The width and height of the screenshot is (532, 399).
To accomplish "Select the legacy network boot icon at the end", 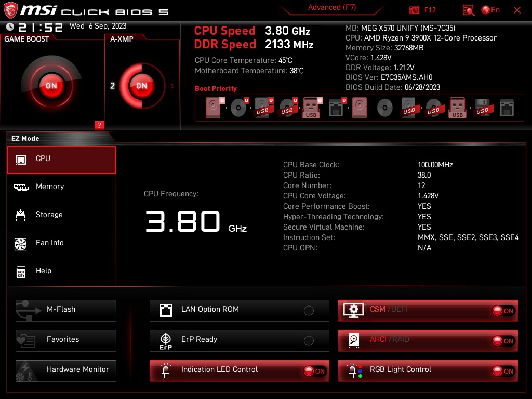I will (507, 108).
